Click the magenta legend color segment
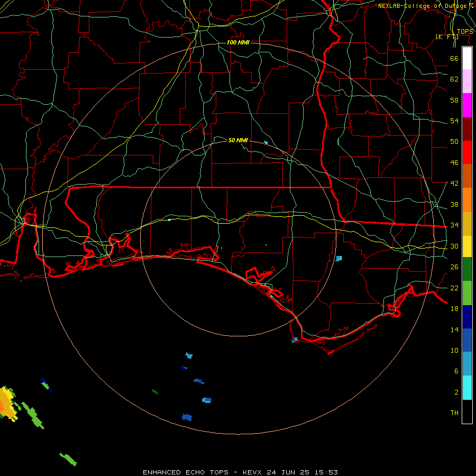 coord(467,105)
